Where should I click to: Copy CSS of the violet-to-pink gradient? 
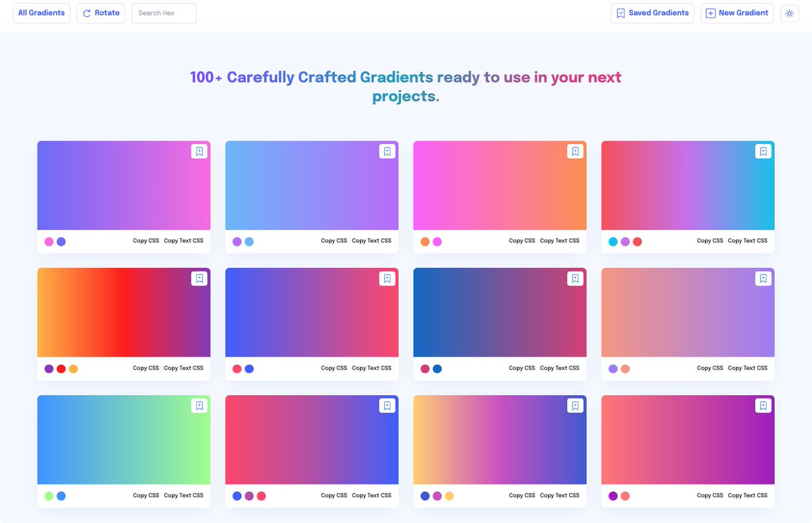(x=146, y=241)
